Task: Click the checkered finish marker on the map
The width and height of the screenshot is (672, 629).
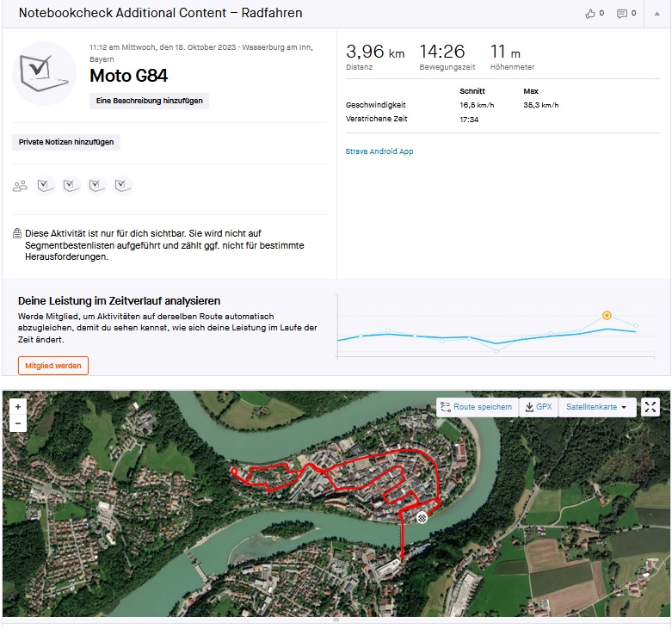Action: tap(422, 518)
